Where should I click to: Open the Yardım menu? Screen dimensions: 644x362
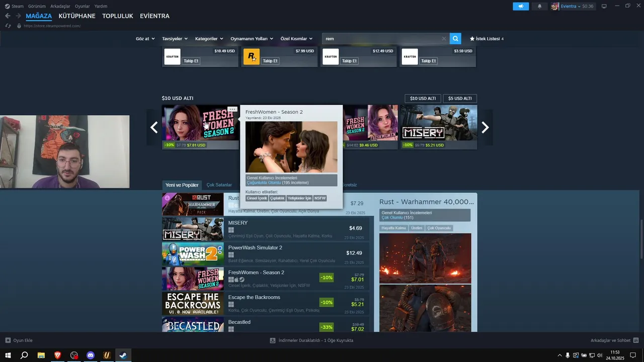[x=101, y=6]
